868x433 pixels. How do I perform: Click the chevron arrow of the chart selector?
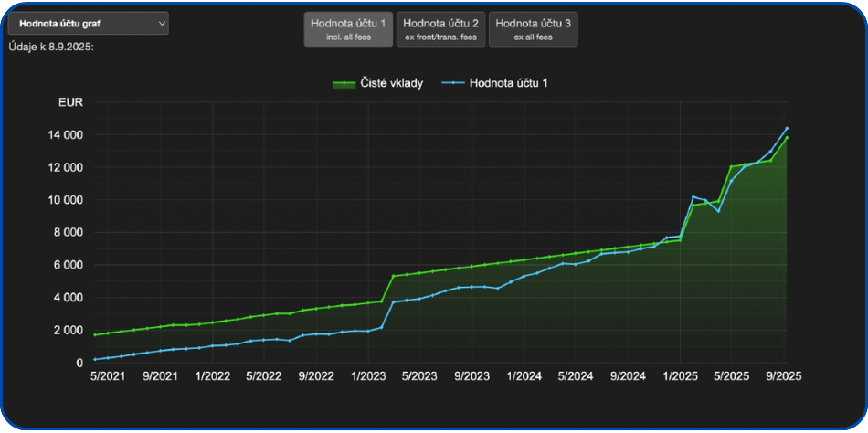(x=162, y=24)
